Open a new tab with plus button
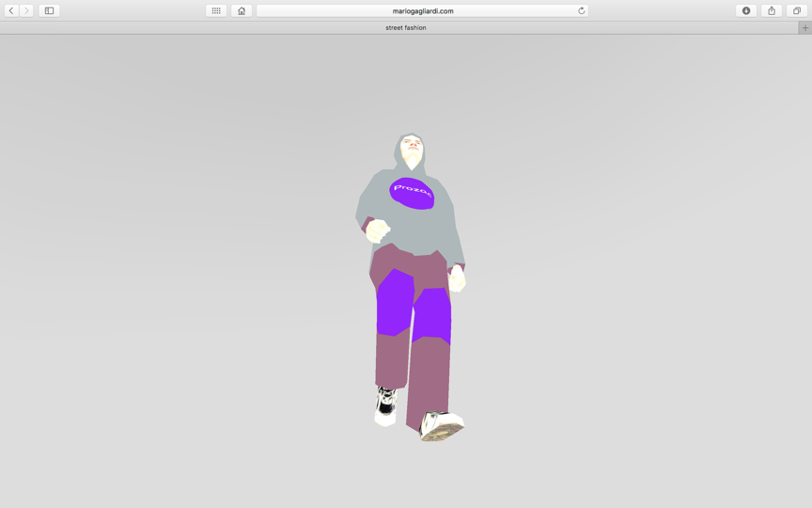 [x=805, y=28]
